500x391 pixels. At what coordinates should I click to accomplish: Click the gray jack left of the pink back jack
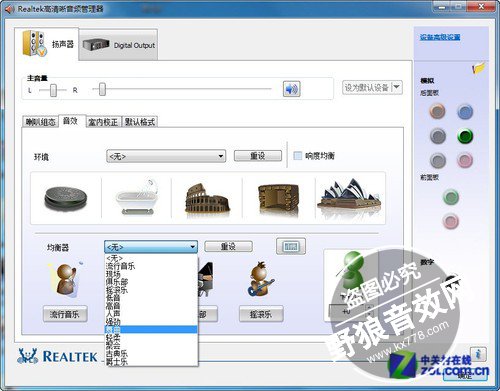437,160
